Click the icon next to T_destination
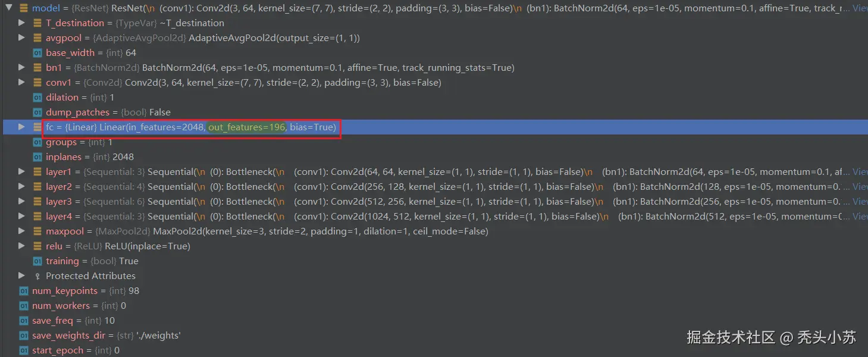 37,23
